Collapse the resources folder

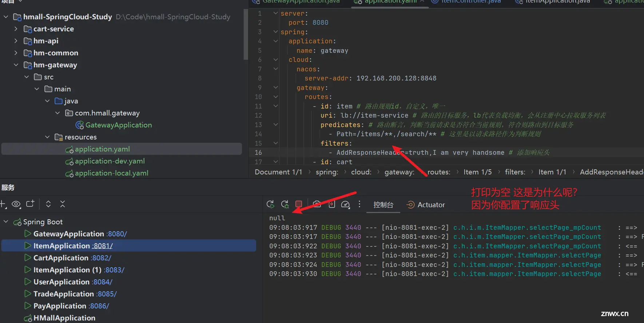(47, 137)
